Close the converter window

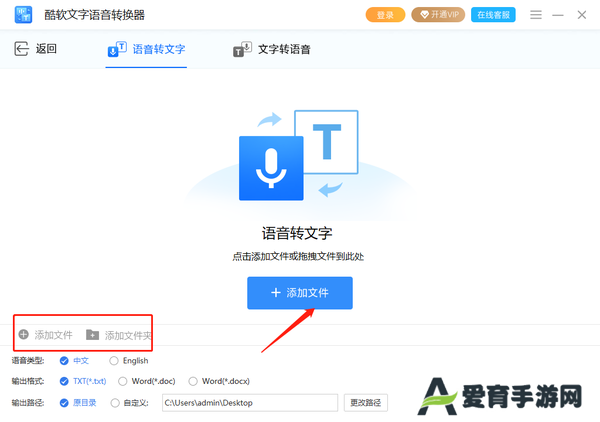(582, 15)
